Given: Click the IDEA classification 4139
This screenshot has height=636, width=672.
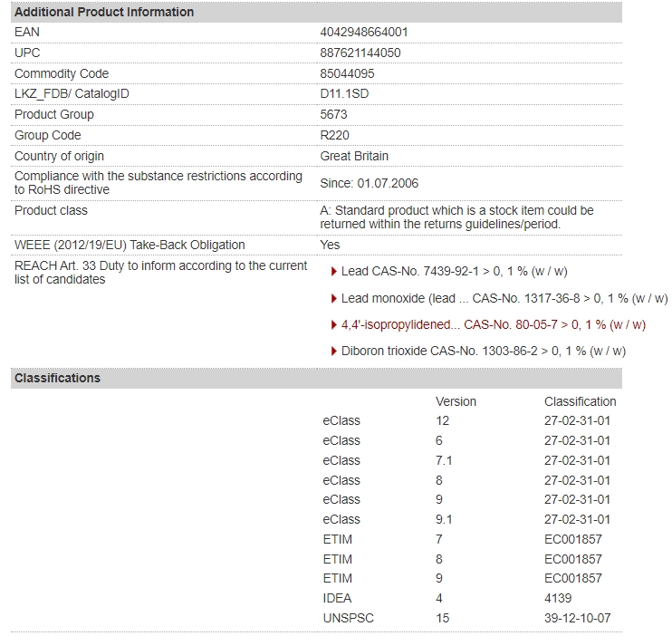Looking at the screenshot, I should click(x=558, y=598).
